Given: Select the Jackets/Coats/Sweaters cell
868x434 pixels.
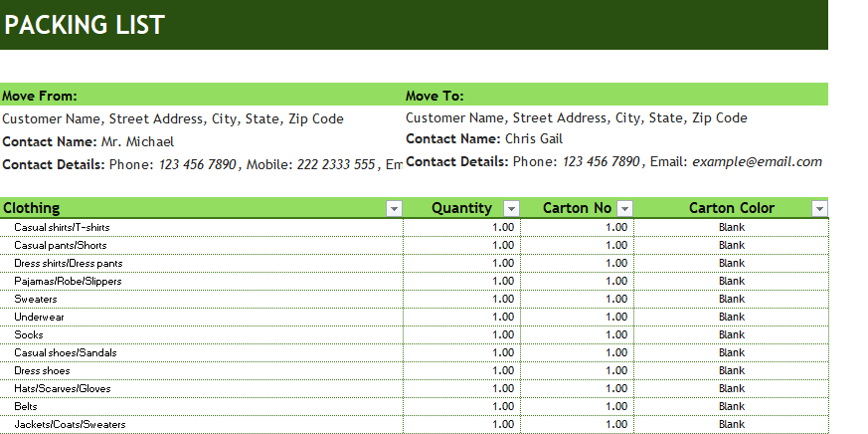Looking at the screenshot, I should 202,425.
